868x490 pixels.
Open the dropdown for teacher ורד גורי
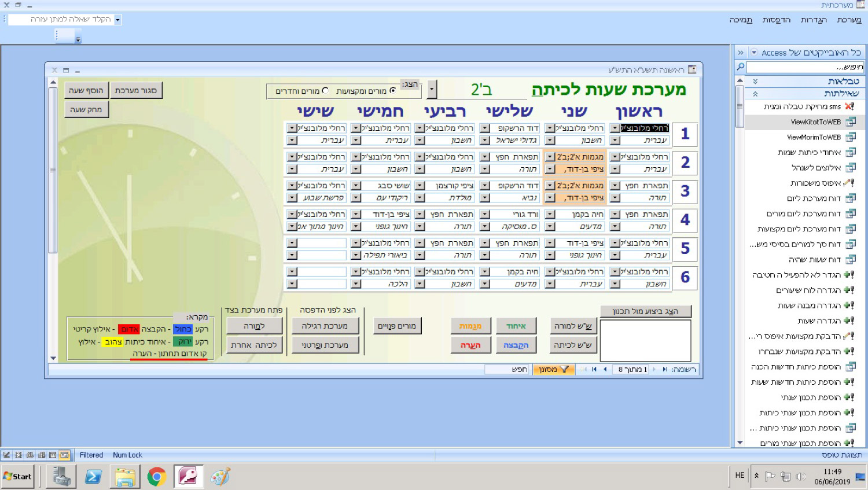point(485,214)
